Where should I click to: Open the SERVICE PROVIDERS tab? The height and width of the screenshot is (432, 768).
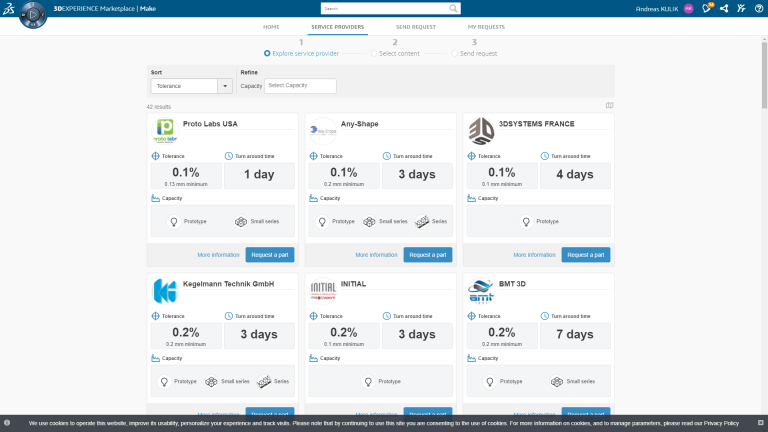(x=337, y=27)
